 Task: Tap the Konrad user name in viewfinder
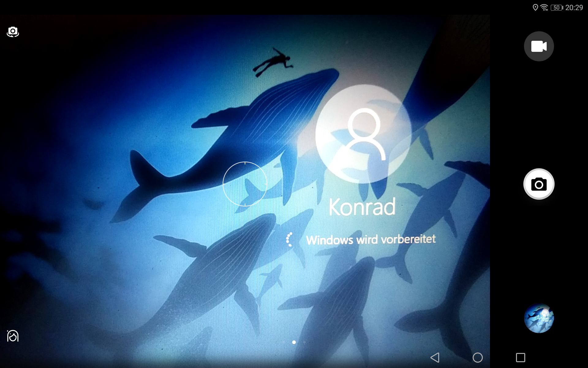click(362, 207)
